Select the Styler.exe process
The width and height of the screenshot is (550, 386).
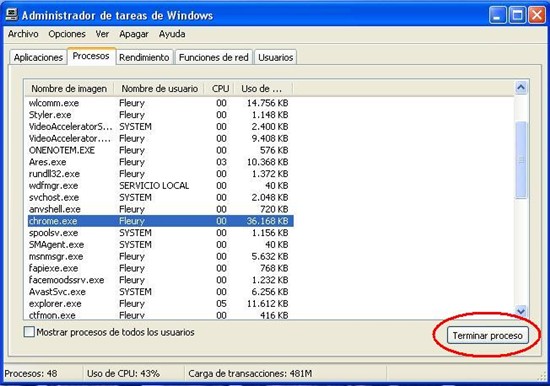pos(161,115)
